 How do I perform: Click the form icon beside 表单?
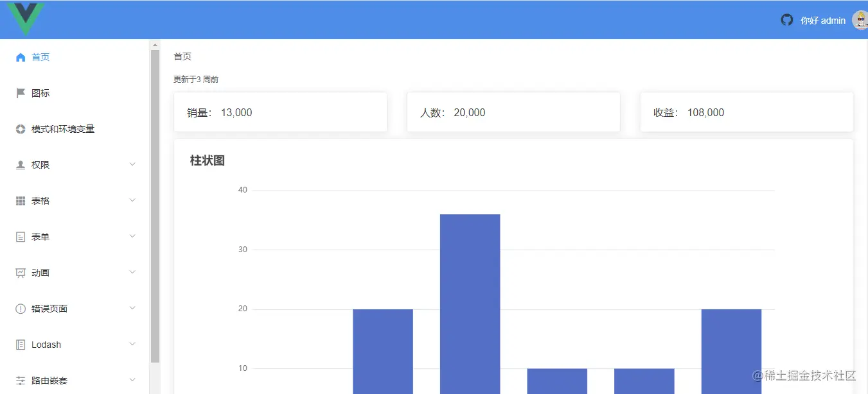tap(21, 237)
